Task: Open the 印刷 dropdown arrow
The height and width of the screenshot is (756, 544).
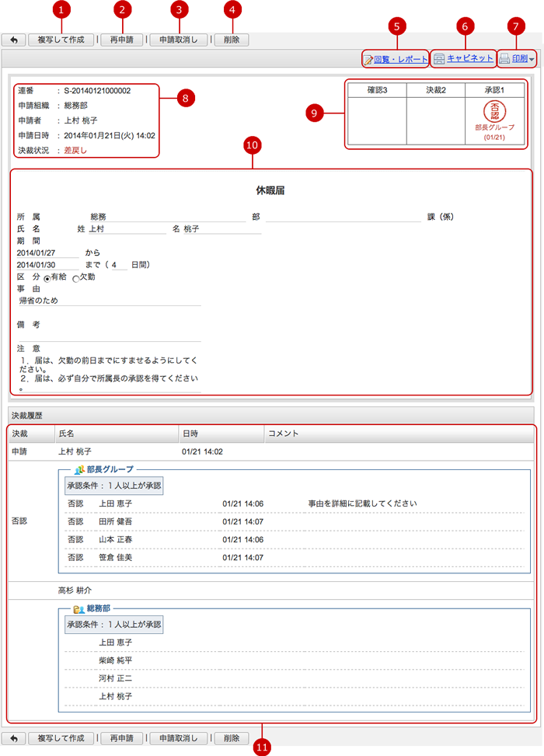Action: point(532,59)
